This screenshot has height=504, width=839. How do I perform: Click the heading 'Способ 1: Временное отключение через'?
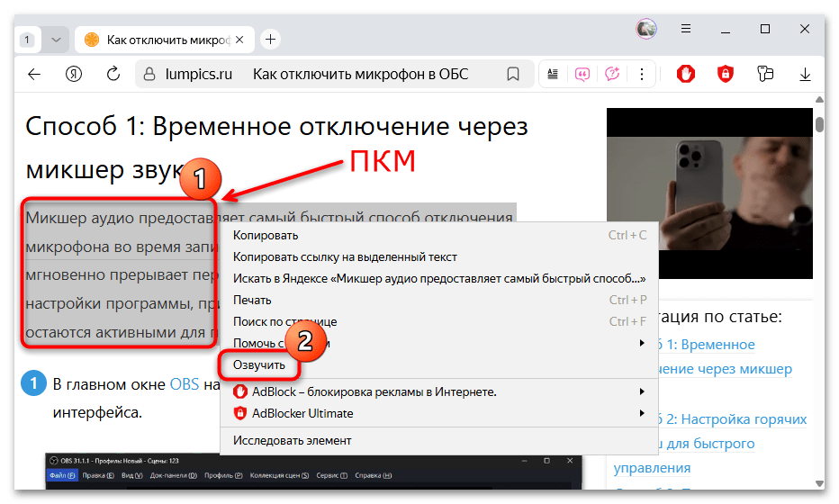(276, 127)
